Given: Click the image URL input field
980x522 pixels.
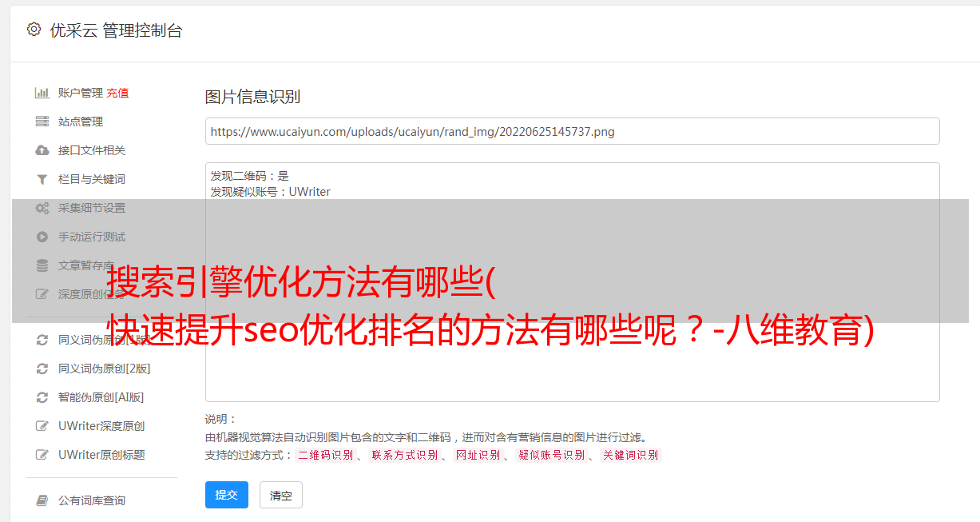Looking at the screenshot, I should [x=572, y=131].
